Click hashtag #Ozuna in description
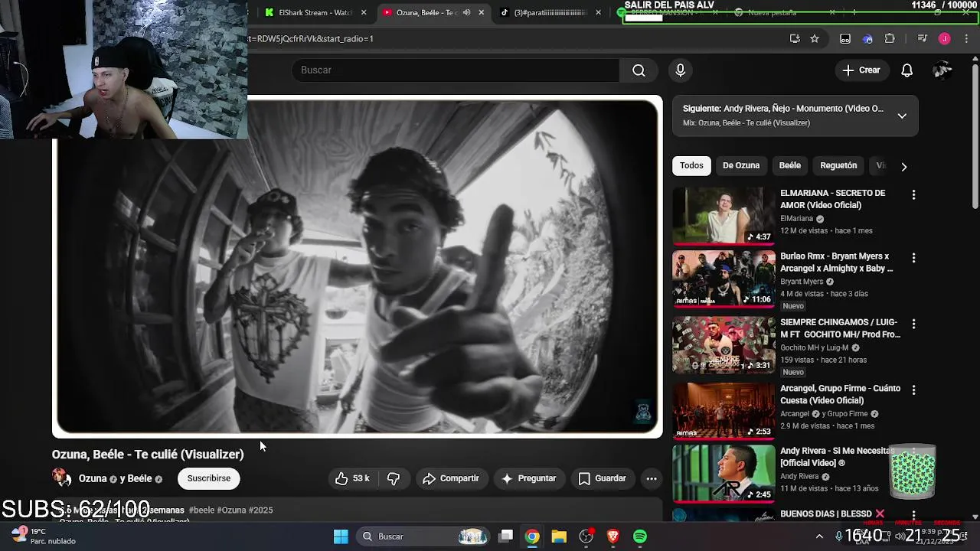The width and height of the screenshot is (980, 551). click(x=231, y=510)
